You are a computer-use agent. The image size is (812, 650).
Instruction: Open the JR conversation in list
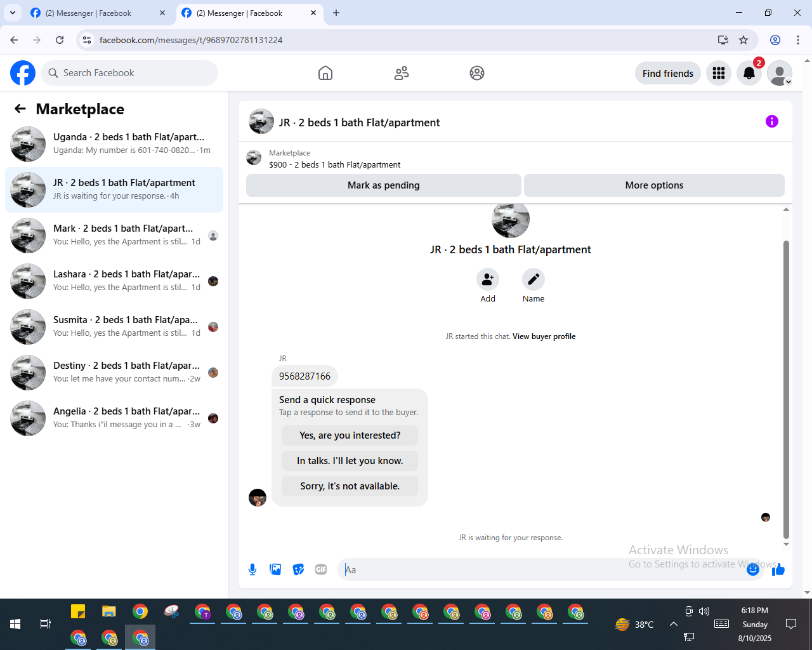114,190
